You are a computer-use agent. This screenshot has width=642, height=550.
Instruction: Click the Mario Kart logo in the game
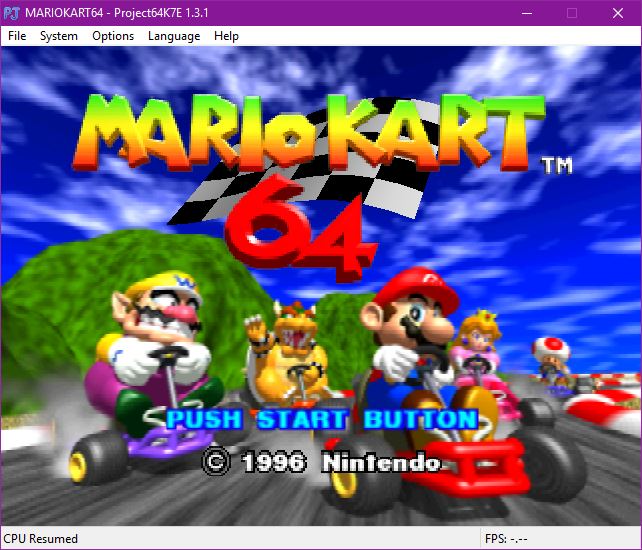click(309, 132)
